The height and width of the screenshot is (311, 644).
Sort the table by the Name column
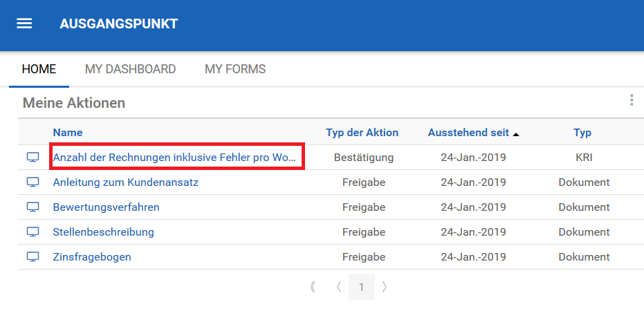click(x=67, y=133)
